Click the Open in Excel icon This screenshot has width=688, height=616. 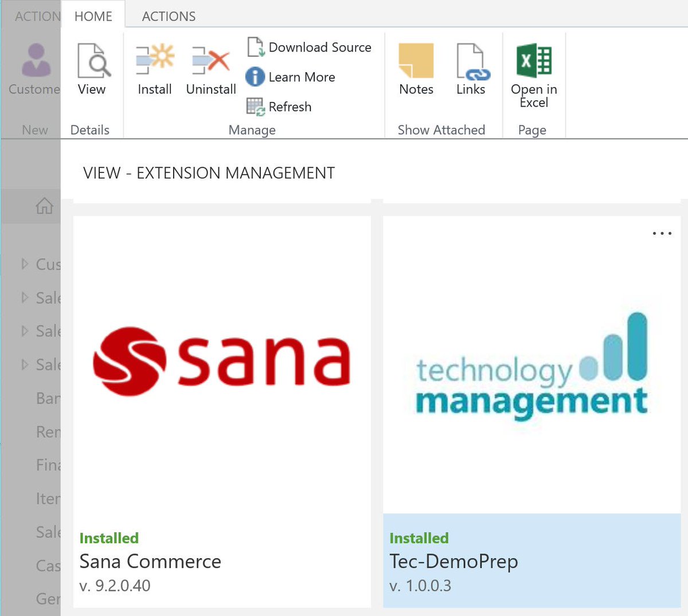click(534, 60)
